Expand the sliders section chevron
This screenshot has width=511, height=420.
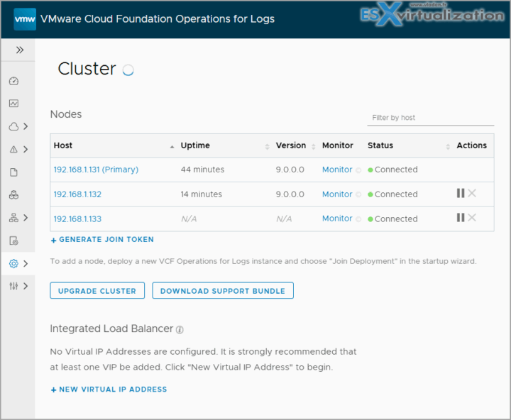(x=26, y=286)
